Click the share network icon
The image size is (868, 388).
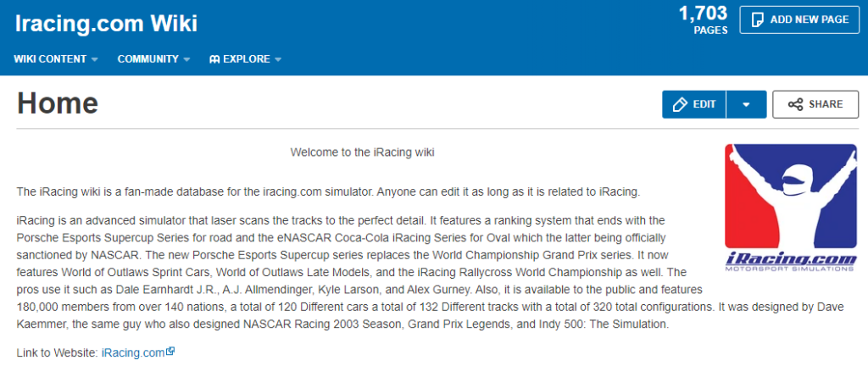(x=795, y=104)
